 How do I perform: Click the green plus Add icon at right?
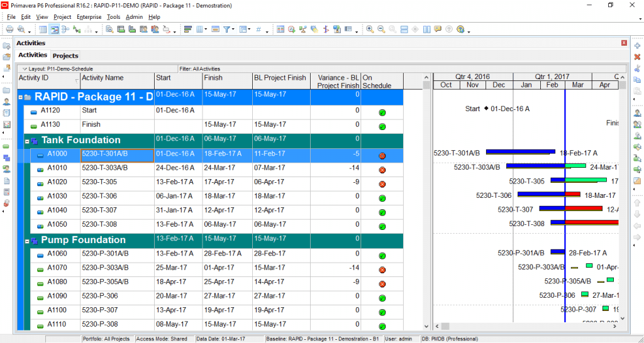point(638,45)
